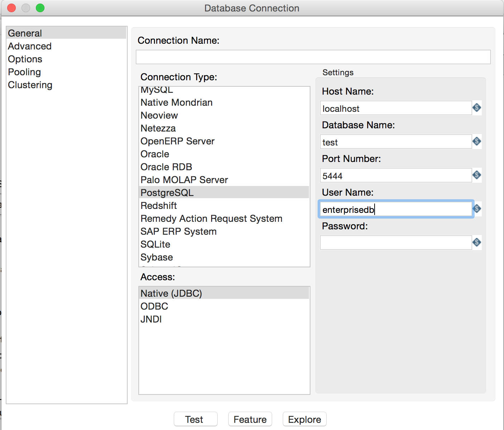
Task: Click variable icon beside Database Name field
Action: [x=477, y=141]
